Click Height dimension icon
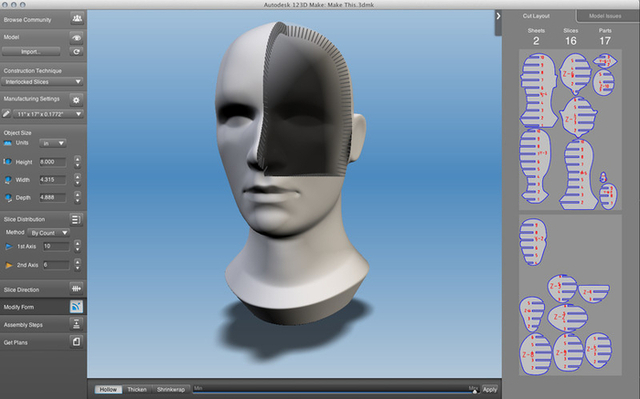 tap(7, 162)
